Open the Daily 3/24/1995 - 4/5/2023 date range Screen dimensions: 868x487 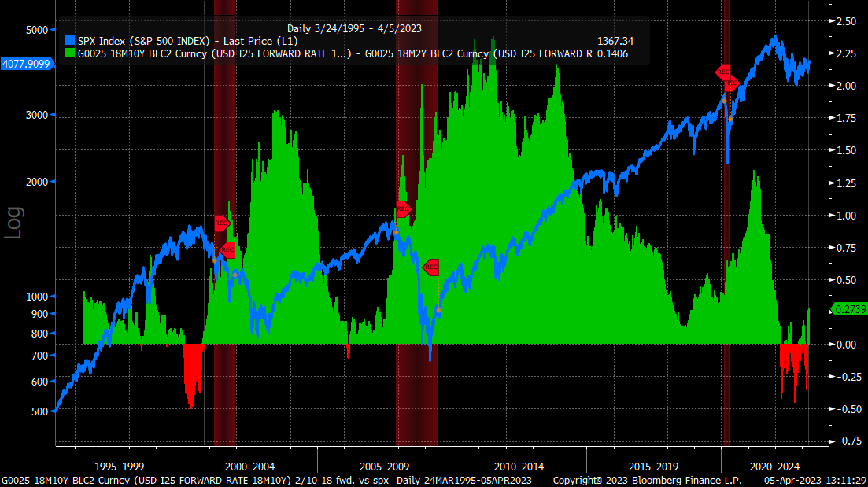pyautogui.click(x=355, y=28)
